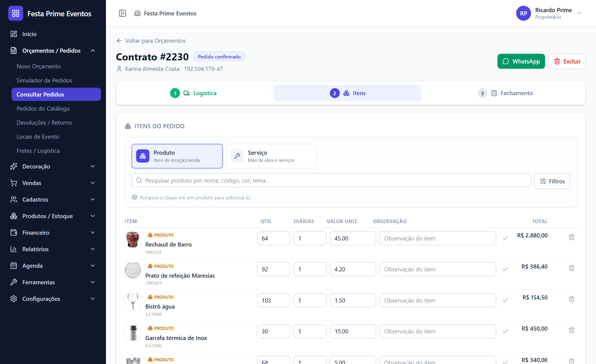Delete the Prato de refeição Maresias row
Viewport: 596px width, 364px height.
(x=571, y=268)
